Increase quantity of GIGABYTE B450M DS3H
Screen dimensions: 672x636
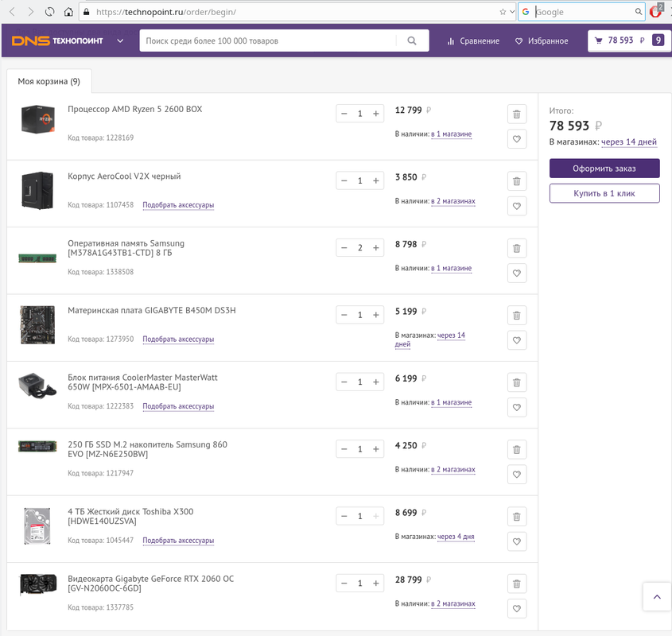tap(376, 315)
